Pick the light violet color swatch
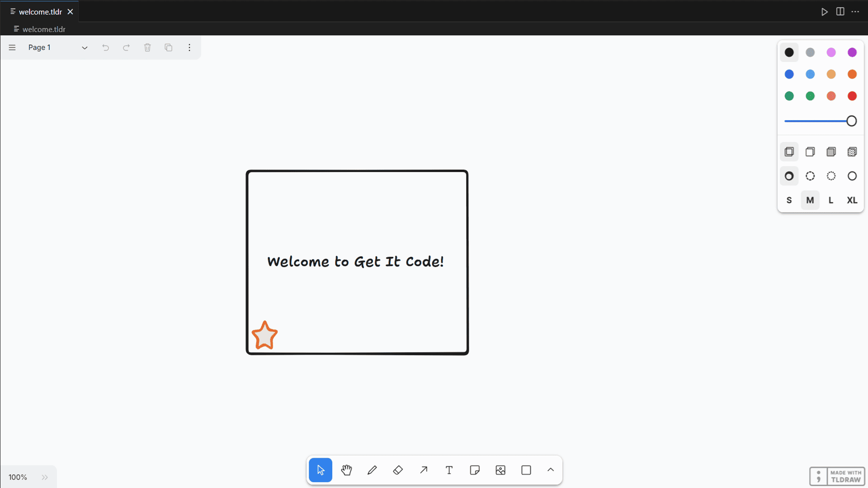868x488 pixels. pos(831,52)
